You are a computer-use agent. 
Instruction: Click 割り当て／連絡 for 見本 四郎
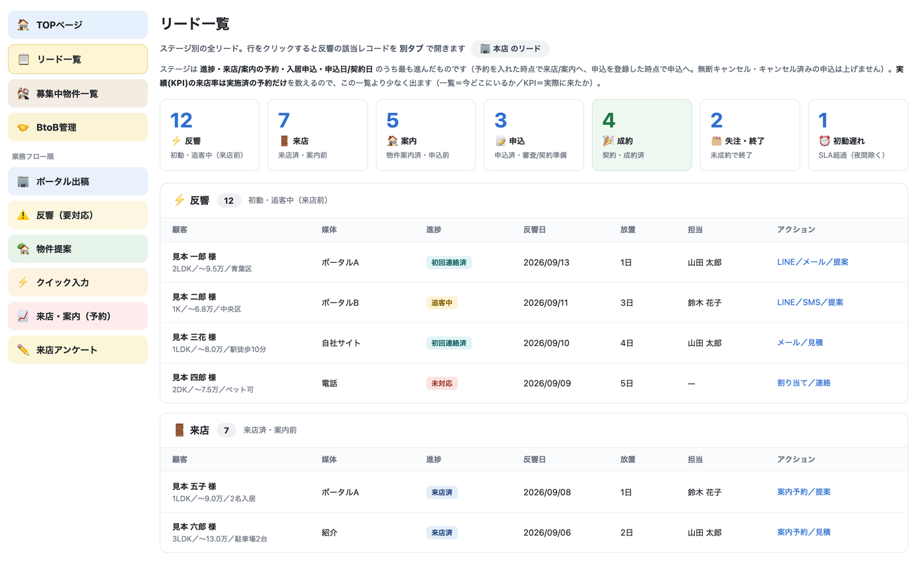803,383
